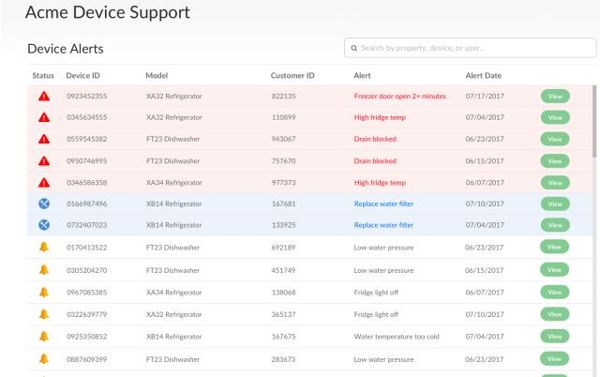Viewport: 600px width, 377px height.
Task: View Fridge light off alert for 138068
Action: (x=554, y=292)
